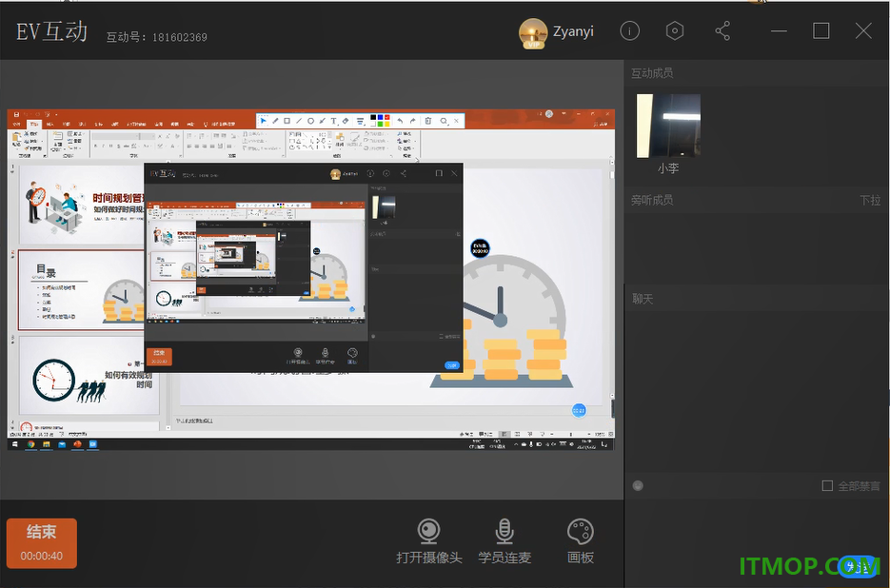Undo the last annotation stroke
This screenshot has width=890, height=588.
point(400,121)
